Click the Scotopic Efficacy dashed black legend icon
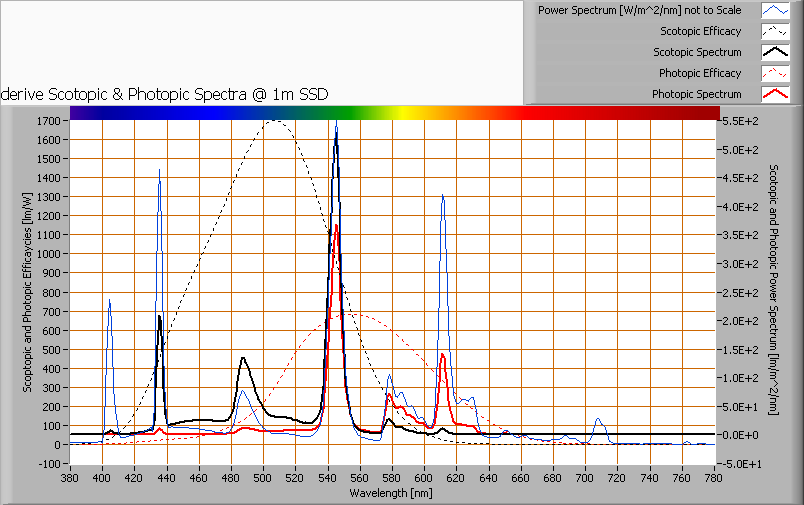804x505 pixels. coord(775,31)
